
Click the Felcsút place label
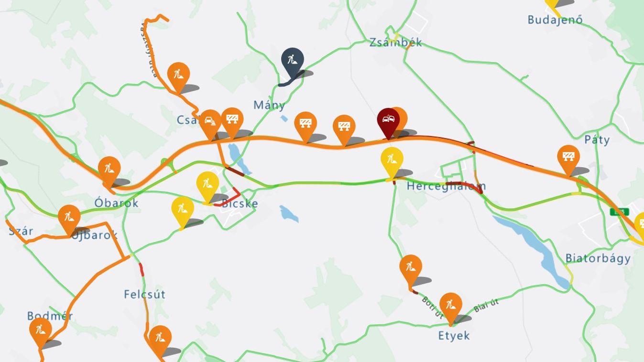pos(144,294)
